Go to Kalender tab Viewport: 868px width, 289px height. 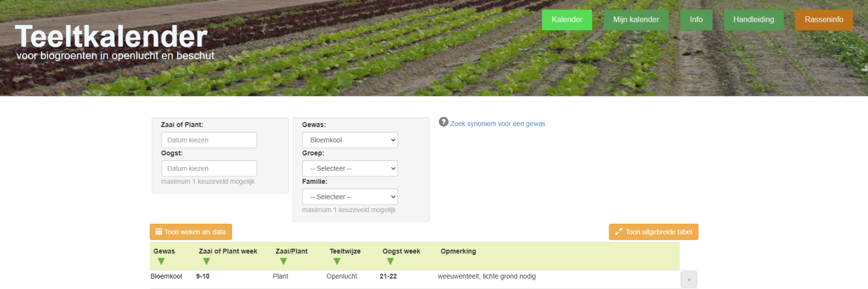click(567, 20)
